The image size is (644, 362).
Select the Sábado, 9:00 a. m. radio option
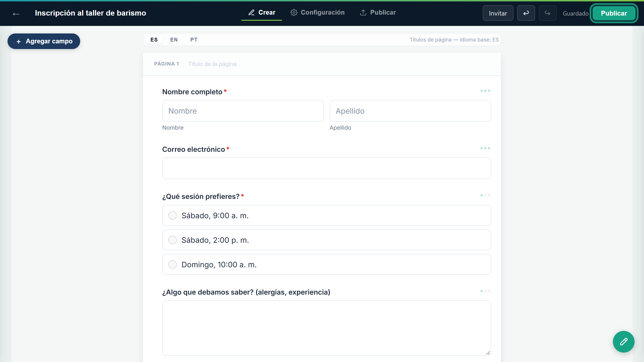pyautogui.click(x=326, y=215)
